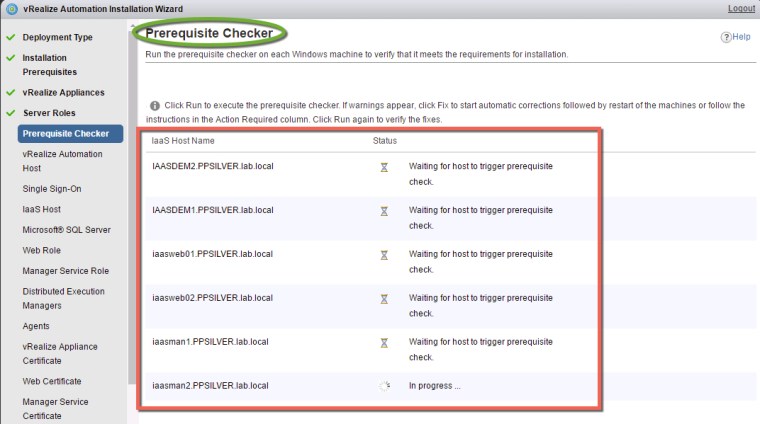This screenshot has height=424, width=760.
Task: Go to Web Role step
Action: [x=42, y=251]
